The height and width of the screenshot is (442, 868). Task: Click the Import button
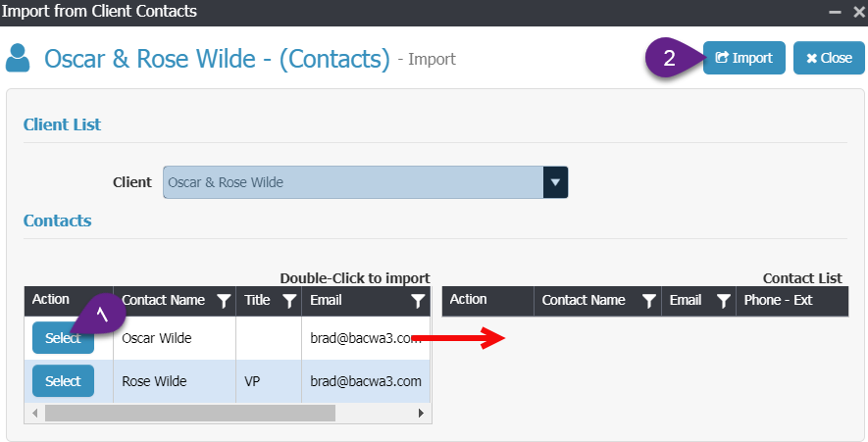(744, 58)
